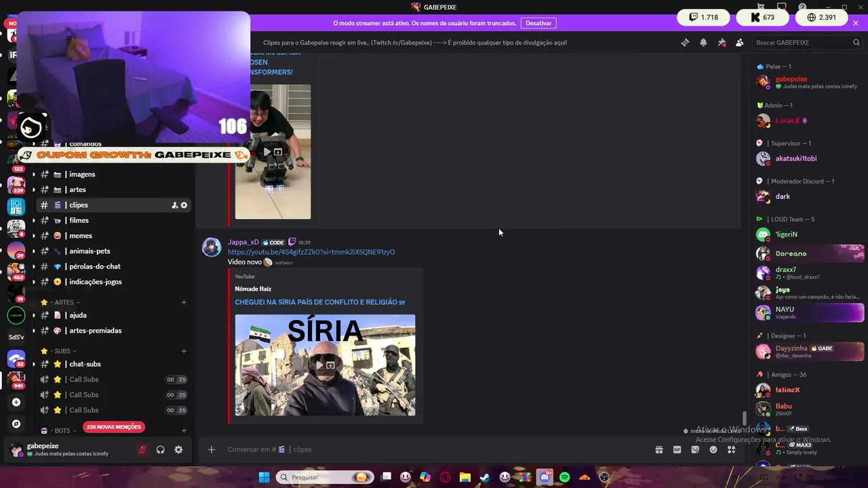Open the apps icon in message bar
The width and height of the screenshot is (868, 488).
732,449
